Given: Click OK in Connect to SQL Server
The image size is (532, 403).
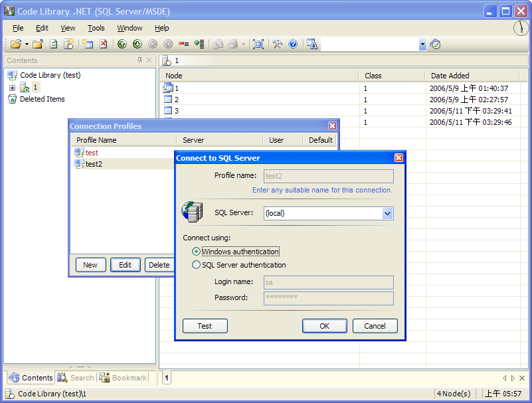Looking at the screenshot, I should point(324,326).
